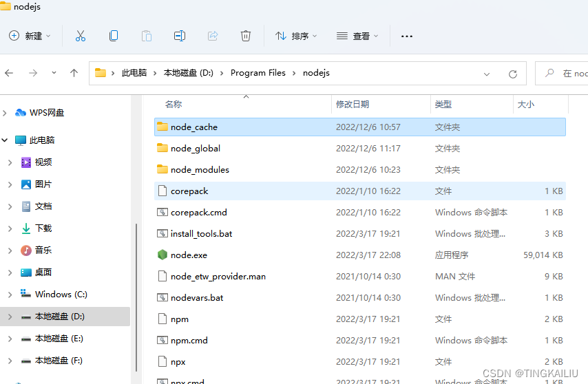Select 桌面 in the navigation pane
This screenshot has height=384, width=588.
(x=43, y=273)
